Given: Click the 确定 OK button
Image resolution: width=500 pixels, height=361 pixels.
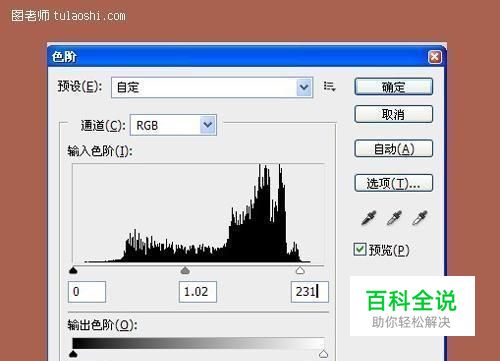Looking at the screenshot, I should [394, 87].
